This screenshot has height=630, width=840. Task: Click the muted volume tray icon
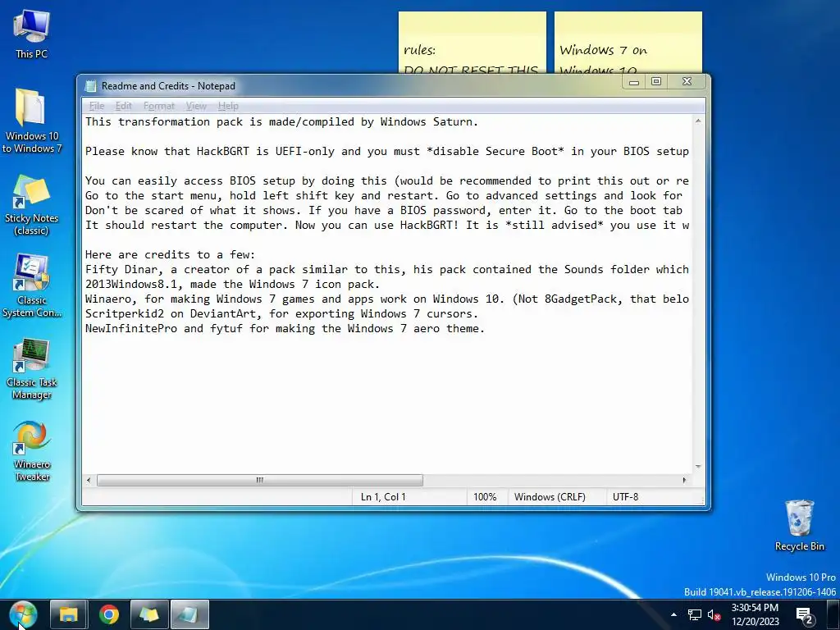coord(714,615)
